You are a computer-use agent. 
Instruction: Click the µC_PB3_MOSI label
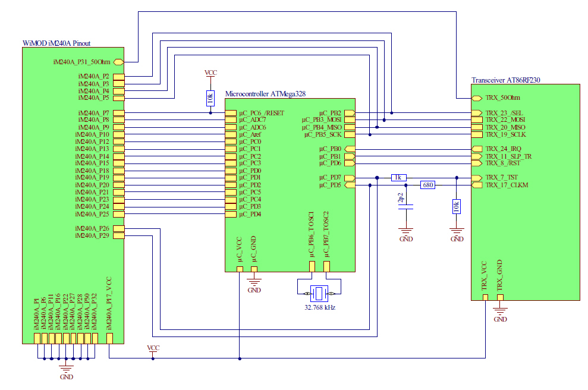point(322,120)
